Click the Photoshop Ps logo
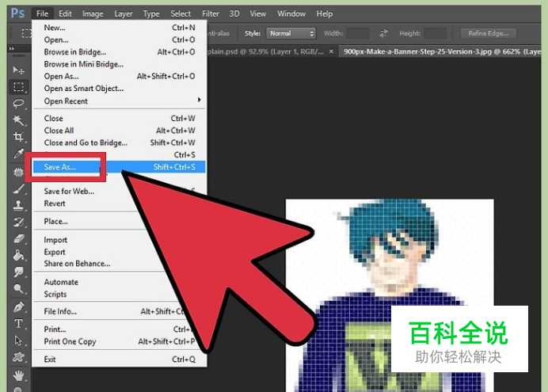Image resolution: width=548 pixels, height=392 pixels. (x=17, y=13)
